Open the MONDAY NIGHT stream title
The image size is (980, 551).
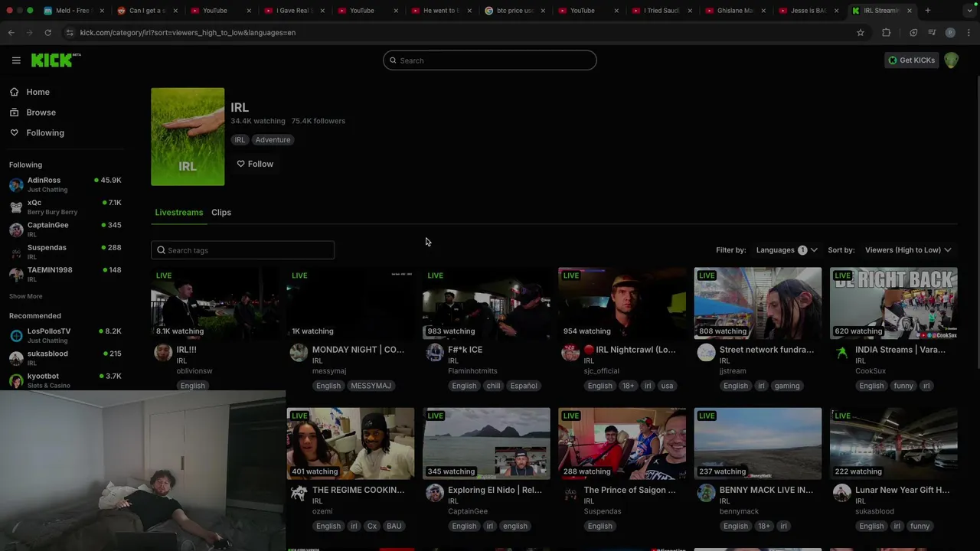(358, 350)
